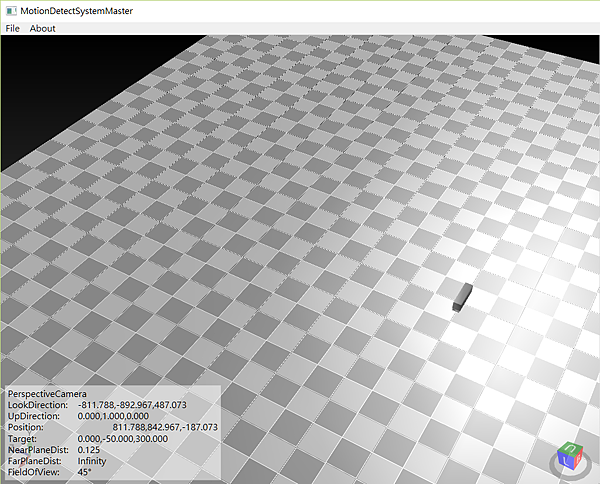Image resolution: width=600 pixels, height=484 pixels.
Task: Click the FieldOfView label
Action: 34,472
